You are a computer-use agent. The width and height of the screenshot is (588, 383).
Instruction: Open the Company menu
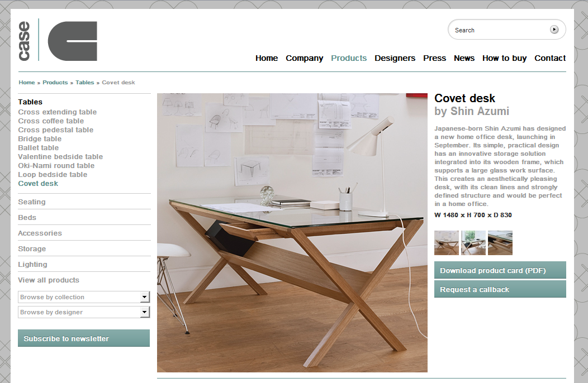tap(304, 58)
